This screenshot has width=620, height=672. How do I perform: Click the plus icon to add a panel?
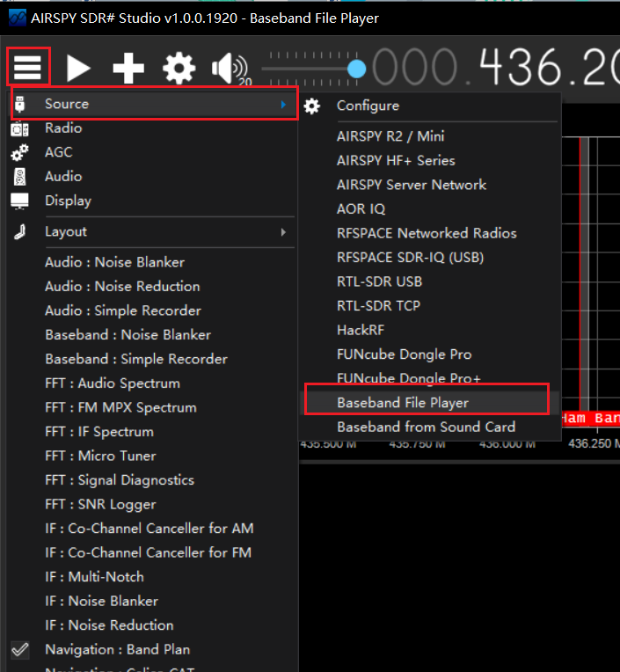point(128,68)
